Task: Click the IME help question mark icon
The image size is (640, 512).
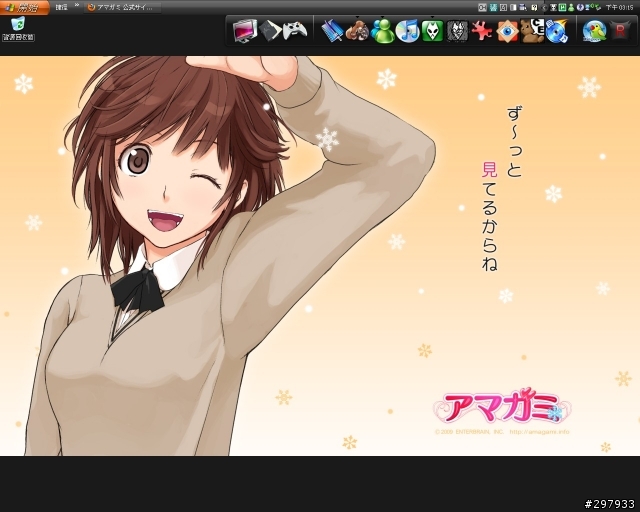Action: 534,7
